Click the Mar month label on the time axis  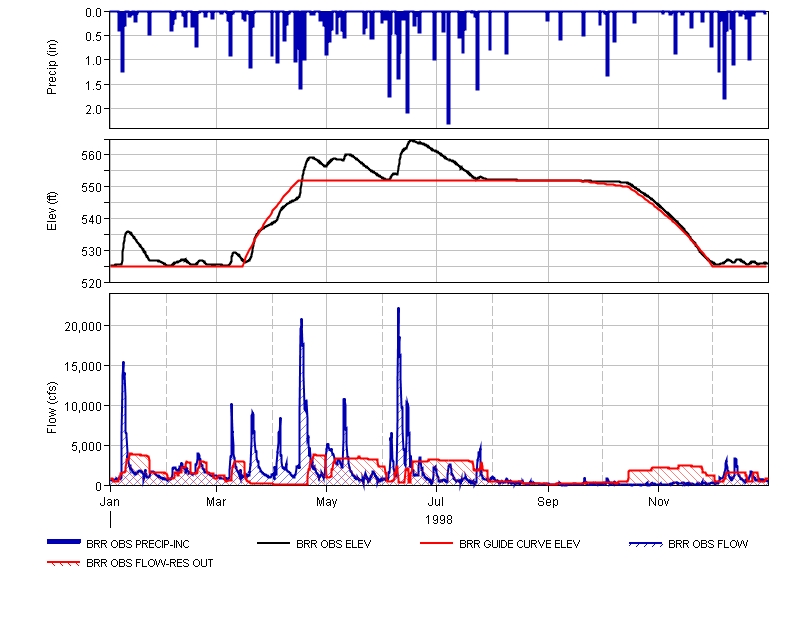tap(216, 502)
